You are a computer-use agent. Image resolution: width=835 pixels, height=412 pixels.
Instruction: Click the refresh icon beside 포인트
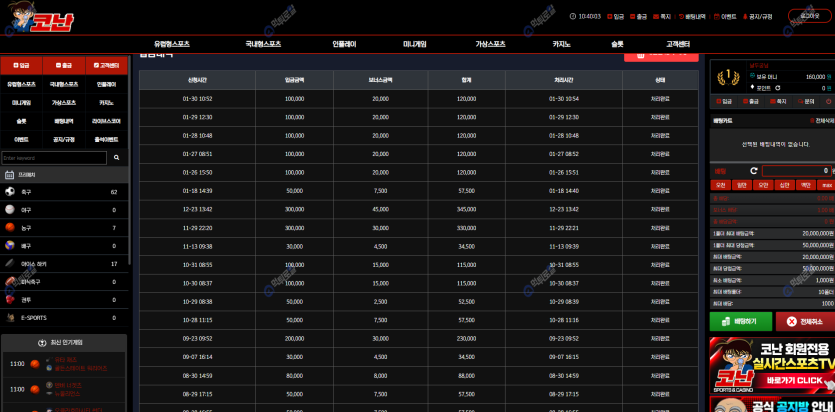(777, 88)
